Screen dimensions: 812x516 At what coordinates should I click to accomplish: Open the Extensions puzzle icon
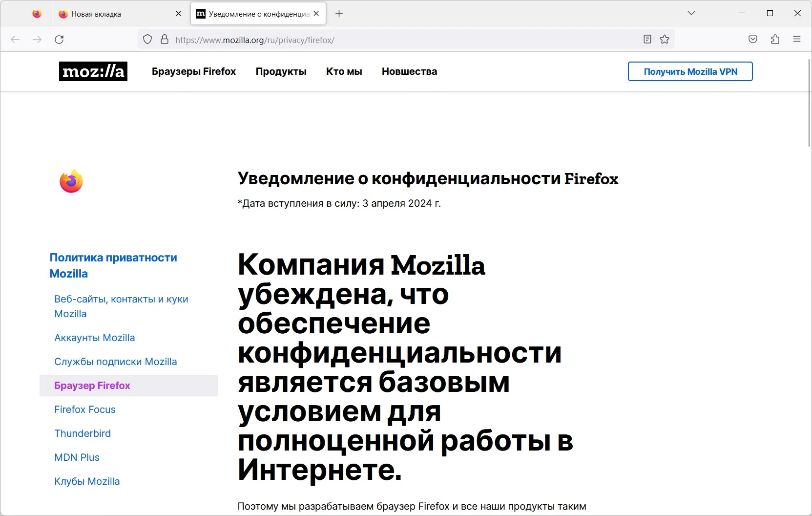tap(775, 40)
